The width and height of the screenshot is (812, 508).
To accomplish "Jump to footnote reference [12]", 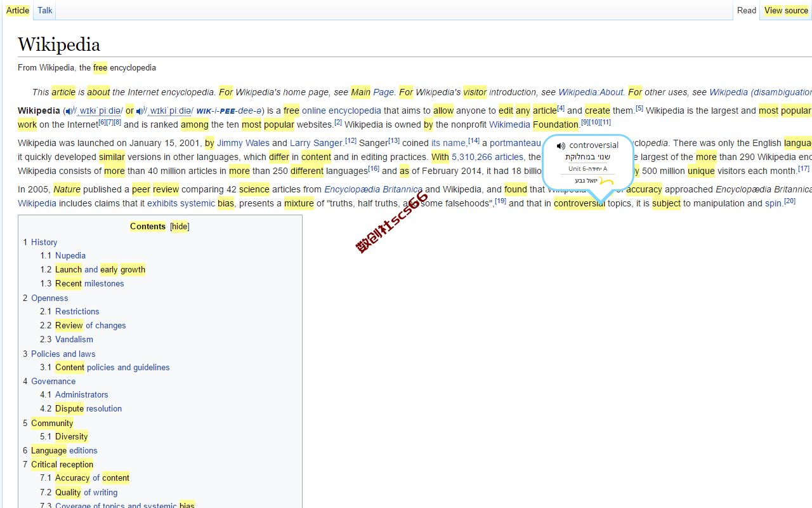I will coord(351,140).
